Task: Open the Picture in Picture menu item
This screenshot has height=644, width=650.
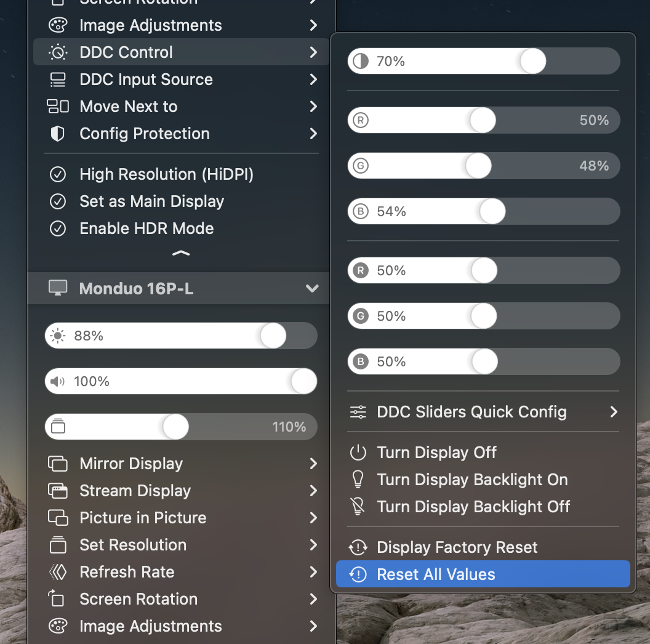Action: 143,518
